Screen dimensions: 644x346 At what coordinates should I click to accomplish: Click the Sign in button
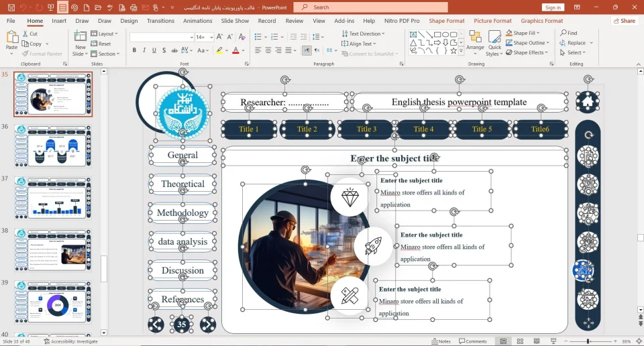pos(553,7)
